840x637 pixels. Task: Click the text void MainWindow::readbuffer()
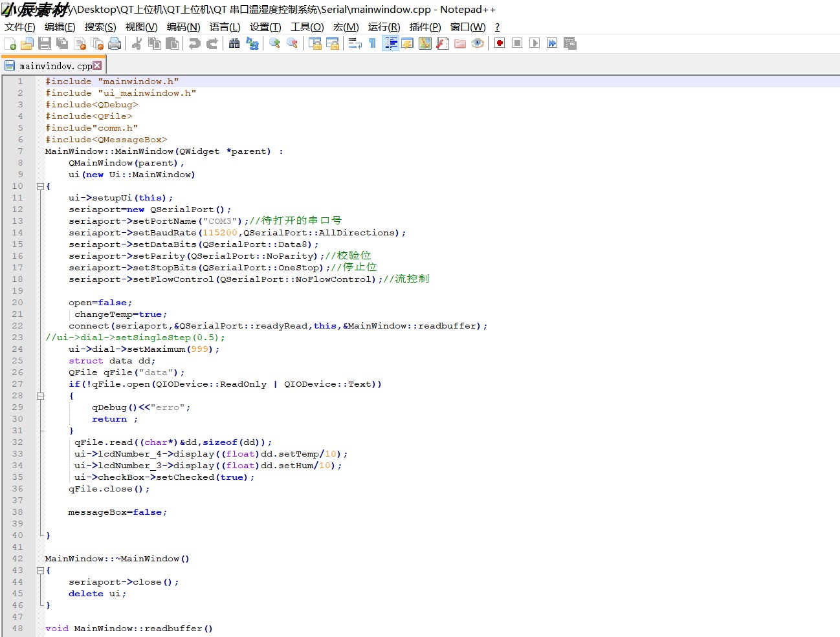click(x=129, y=629)
